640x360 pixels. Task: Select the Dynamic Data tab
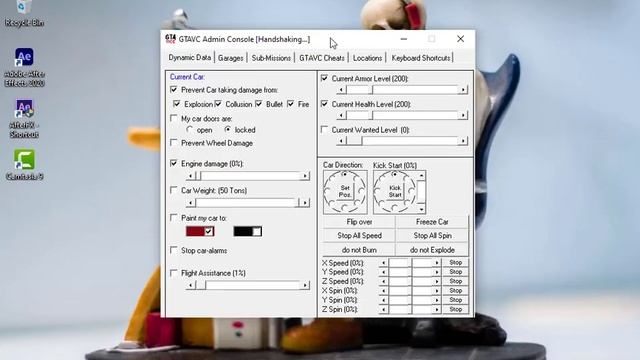coord(190,58)
